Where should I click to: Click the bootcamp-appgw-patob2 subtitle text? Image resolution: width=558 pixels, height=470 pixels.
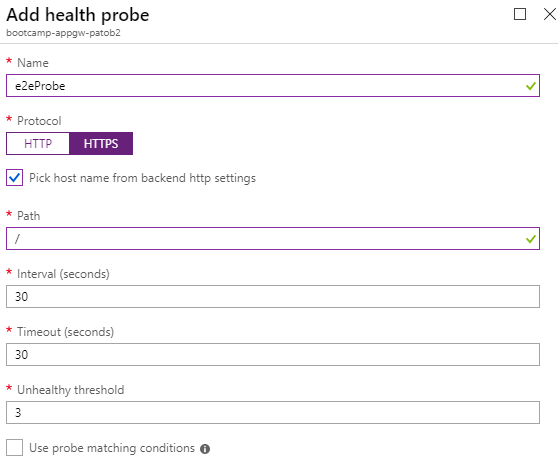point(63,33)
